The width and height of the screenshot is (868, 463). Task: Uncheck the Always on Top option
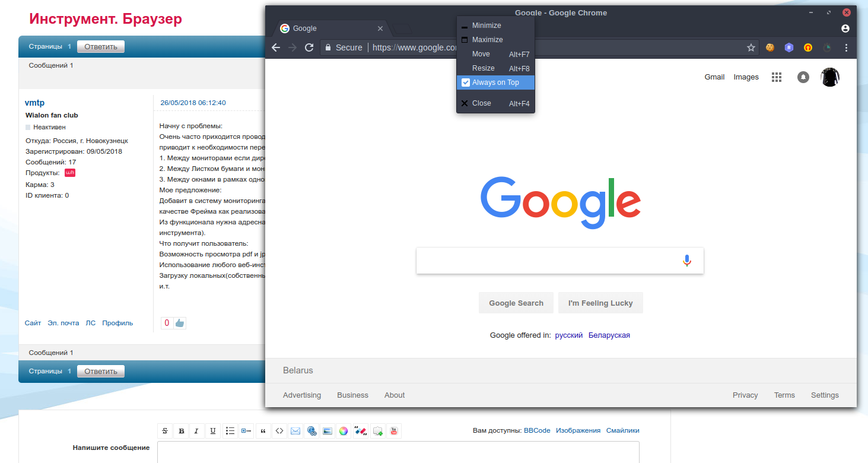[495, 83]
